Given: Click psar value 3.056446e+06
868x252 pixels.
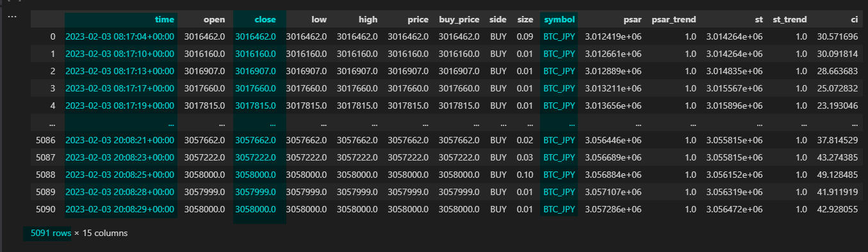Looking at the screenshot, I should 613,139.
